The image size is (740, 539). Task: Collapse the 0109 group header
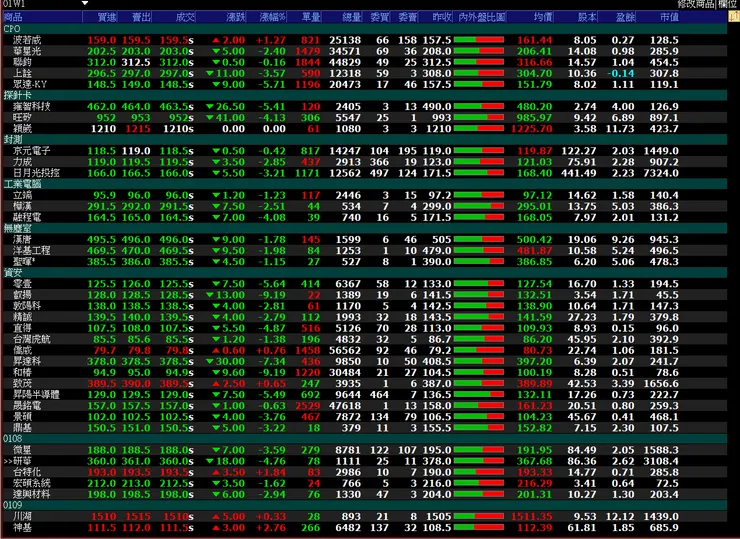click(x=364, y=505)
